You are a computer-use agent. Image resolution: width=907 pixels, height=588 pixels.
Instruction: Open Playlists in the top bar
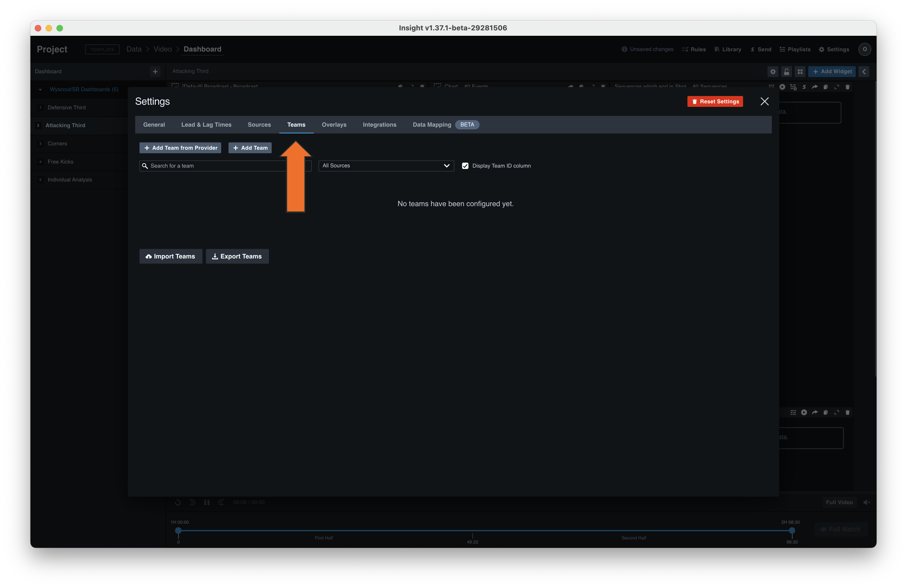point(795,50)
